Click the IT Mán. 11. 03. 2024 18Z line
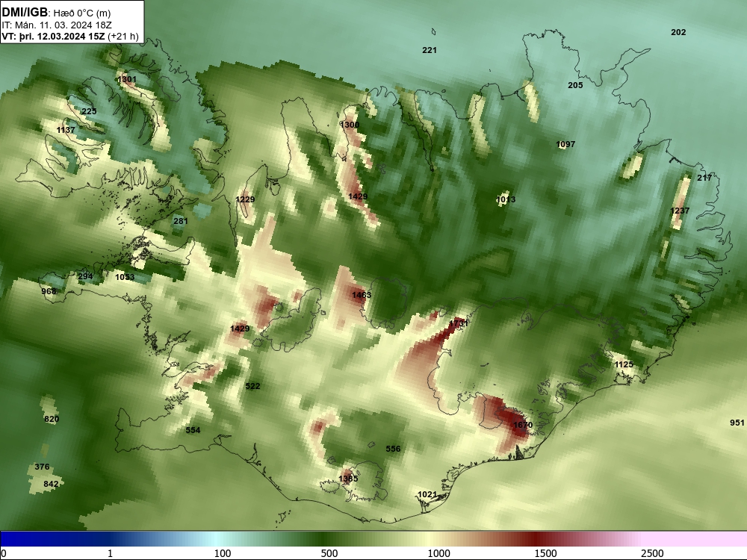 pyautogui.click(x=57, y=25)
